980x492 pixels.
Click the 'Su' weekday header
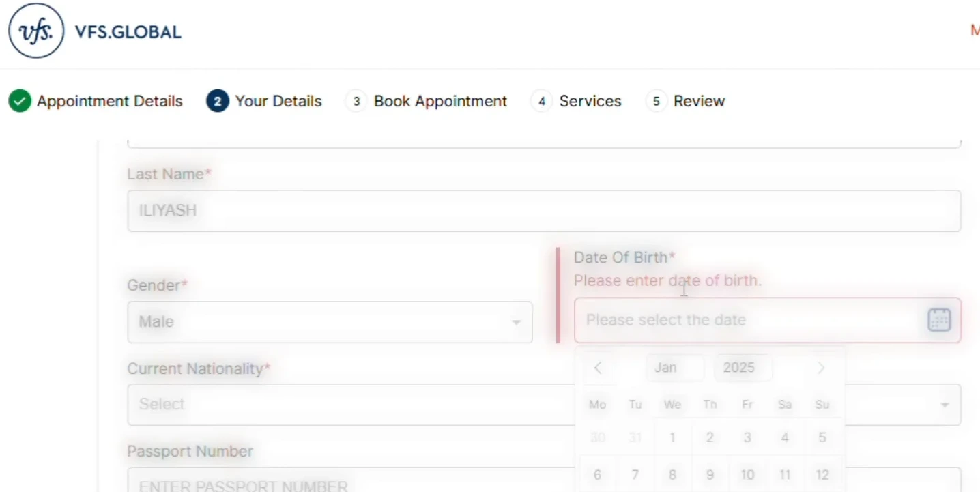[822, 405]
